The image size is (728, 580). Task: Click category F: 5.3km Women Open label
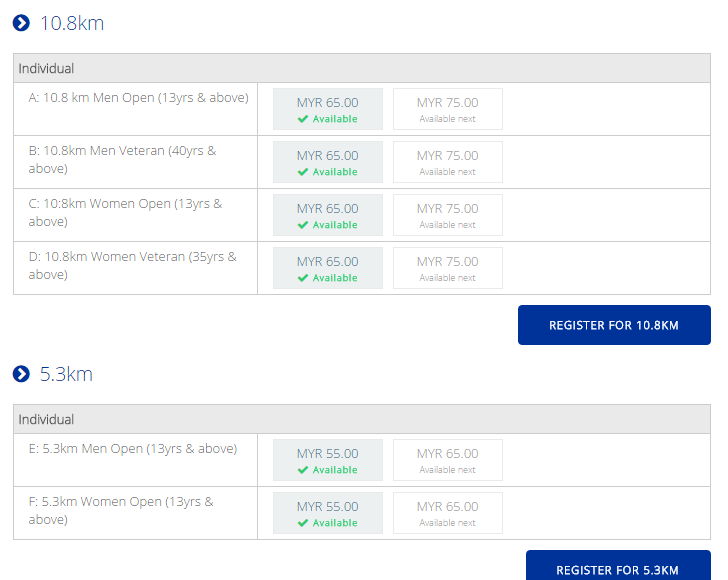tap(121, 510)
